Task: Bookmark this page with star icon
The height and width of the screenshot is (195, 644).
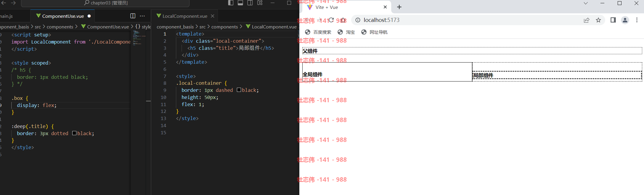Action: pyautogui.click(x=598, y=20)
